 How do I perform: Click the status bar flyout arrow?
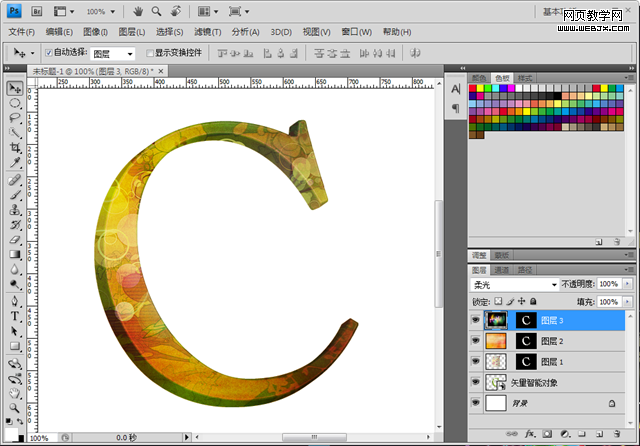click(x=187, y=437)
